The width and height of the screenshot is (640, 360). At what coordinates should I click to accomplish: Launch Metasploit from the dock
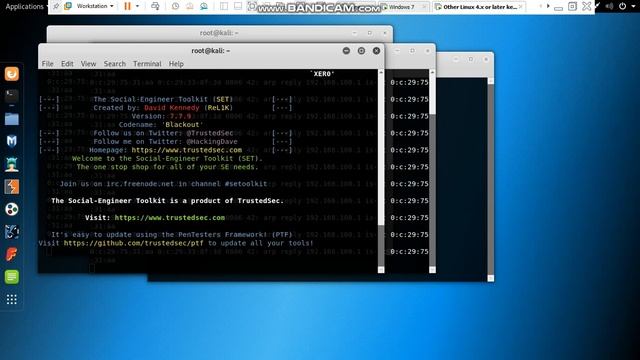(x=11, y=141)
